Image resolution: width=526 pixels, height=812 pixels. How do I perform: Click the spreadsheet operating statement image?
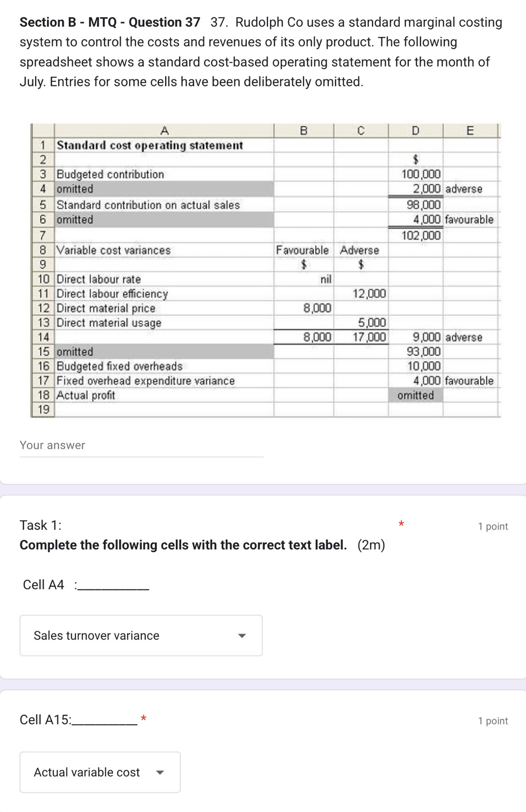click(264, 270)
